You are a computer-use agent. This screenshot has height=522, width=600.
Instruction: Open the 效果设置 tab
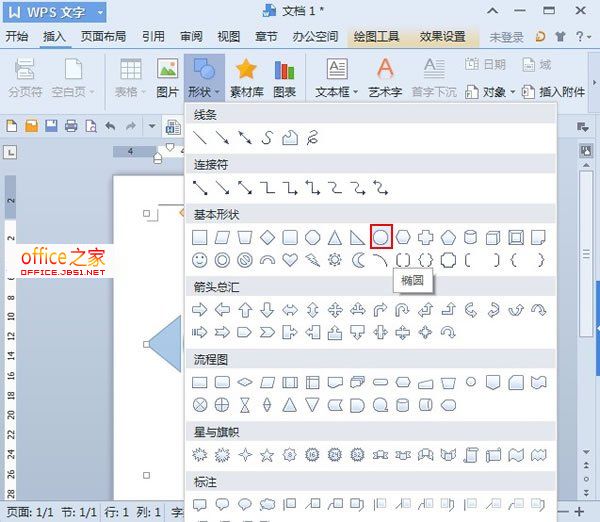pyautogui.click(x=443, y=36)
